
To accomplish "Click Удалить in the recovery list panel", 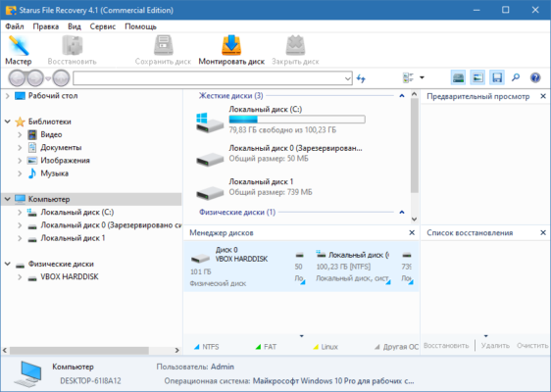I will point(495,346).
